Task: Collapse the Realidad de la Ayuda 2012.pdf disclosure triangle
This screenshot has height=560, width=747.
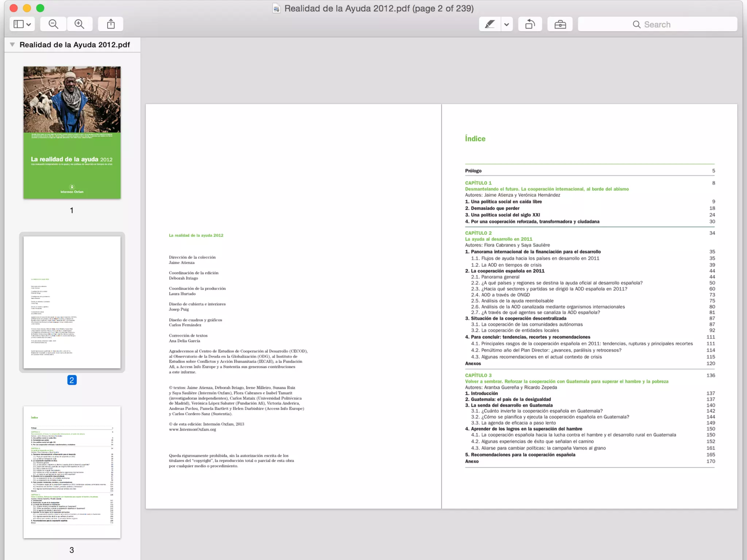Action: pos(12,44)
